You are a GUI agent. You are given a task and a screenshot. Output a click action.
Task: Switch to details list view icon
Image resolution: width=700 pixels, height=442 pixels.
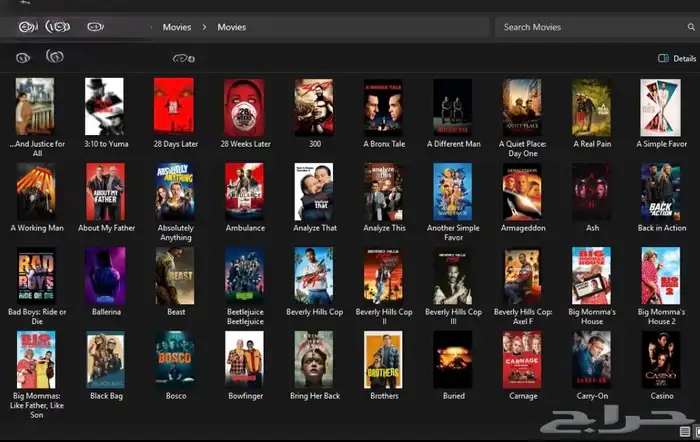point(685,431)
